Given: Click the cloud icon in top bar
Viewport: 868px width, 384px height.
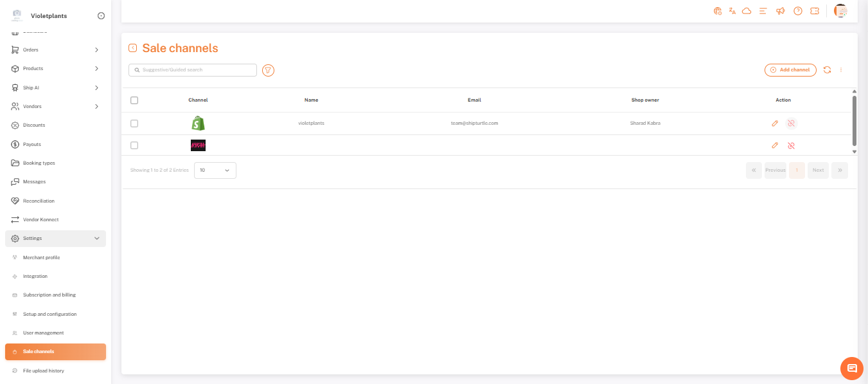Looking at the screenshot, I should point(747,11).
